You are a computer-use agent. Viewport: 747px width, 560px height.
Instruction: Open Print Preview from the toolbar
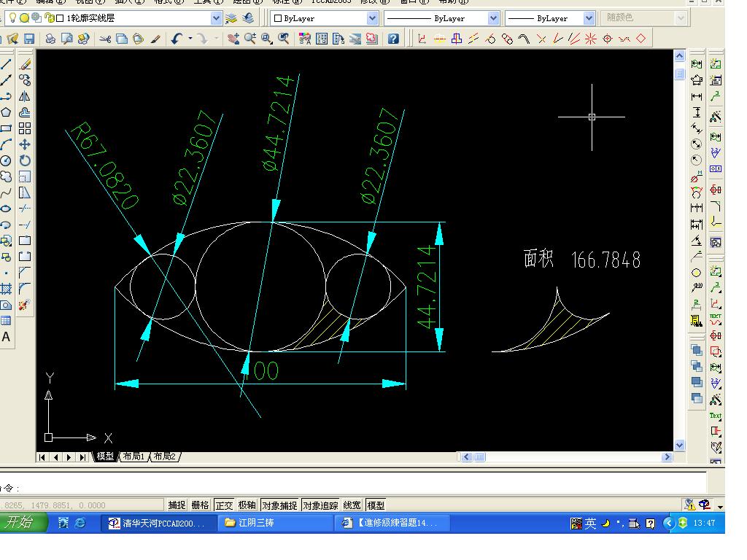pyautogui.click(x=66, y=39)
